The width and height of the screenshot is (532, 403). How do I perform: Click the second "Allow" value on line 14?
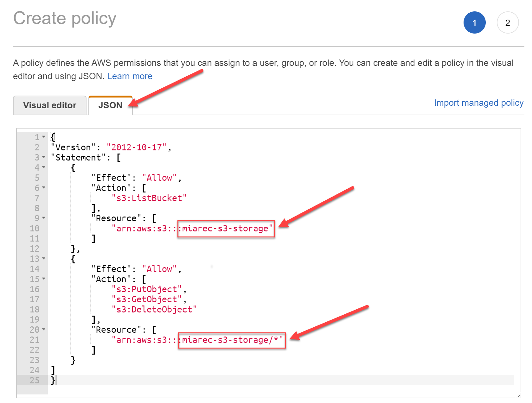pyautogui.click(x=159, y=269)
